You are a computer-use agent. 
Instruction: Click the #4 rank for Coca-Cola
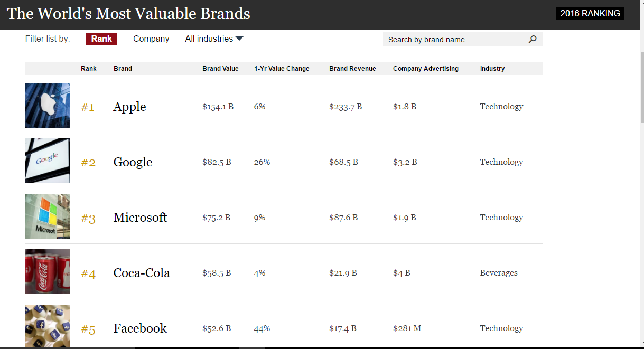88,273
